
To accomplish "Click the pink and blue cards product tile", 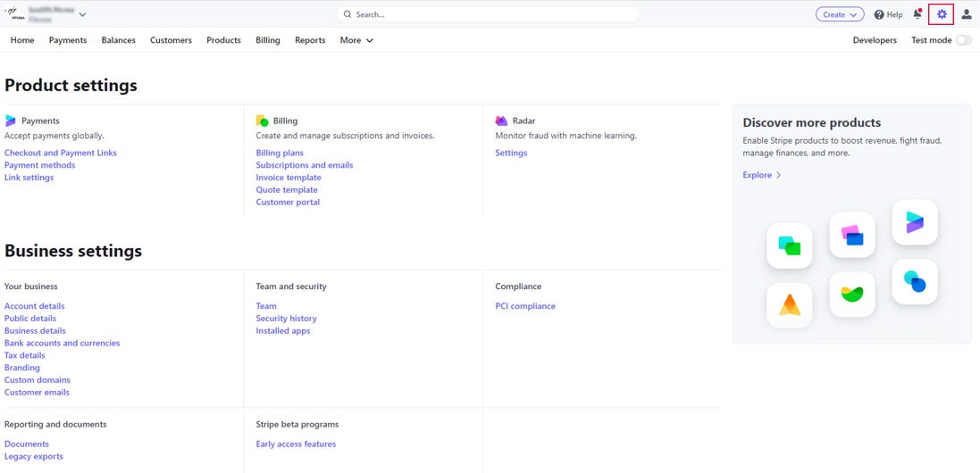I will (x=852, y=235).
